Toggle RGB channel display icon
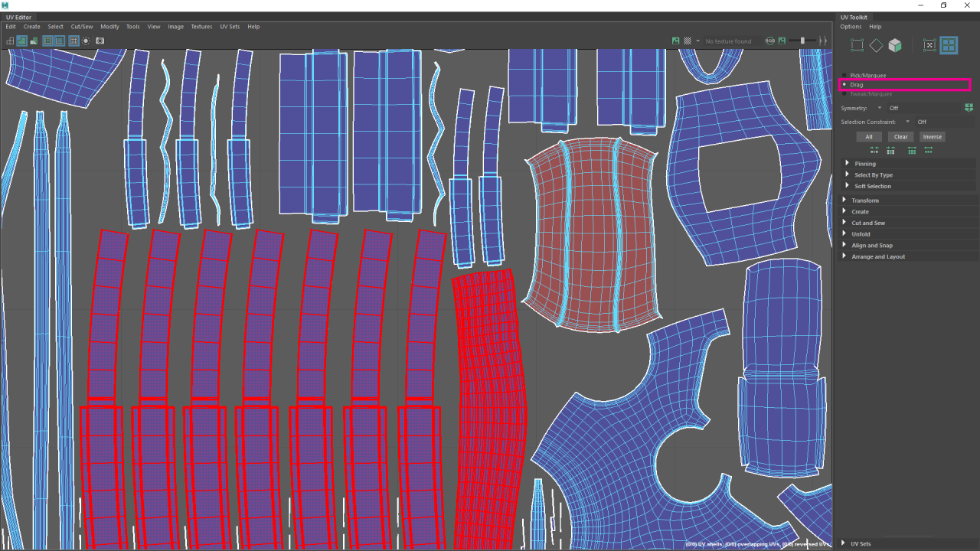 pos(770,41)
